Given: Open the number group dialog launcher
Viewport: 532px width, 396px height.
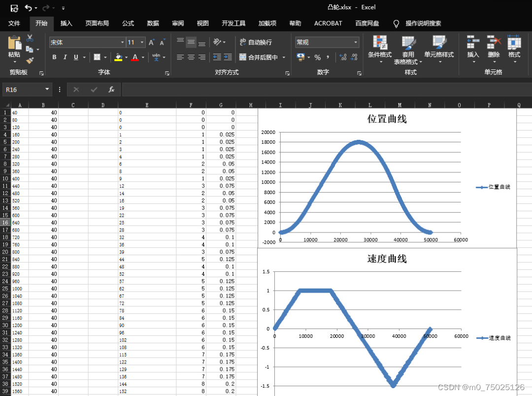Looking at the screenshot, I should coord(359,73).
